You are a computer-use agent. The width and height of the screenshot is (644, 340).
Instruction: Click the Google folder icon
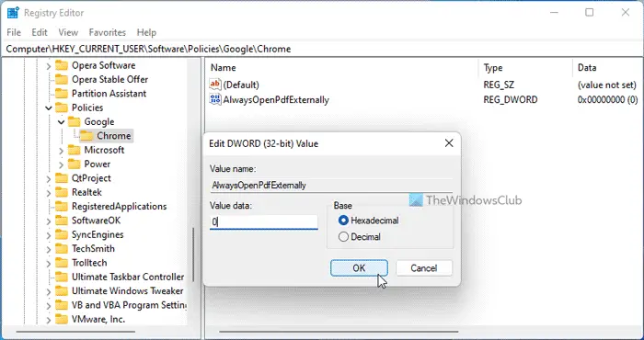pos(74,122)
